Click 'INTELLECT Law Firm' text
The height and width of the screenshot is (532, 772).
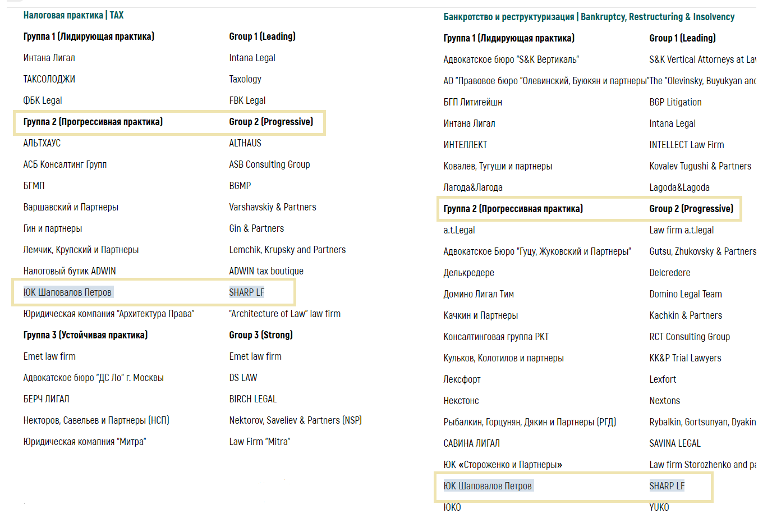[x=687, y=145]
